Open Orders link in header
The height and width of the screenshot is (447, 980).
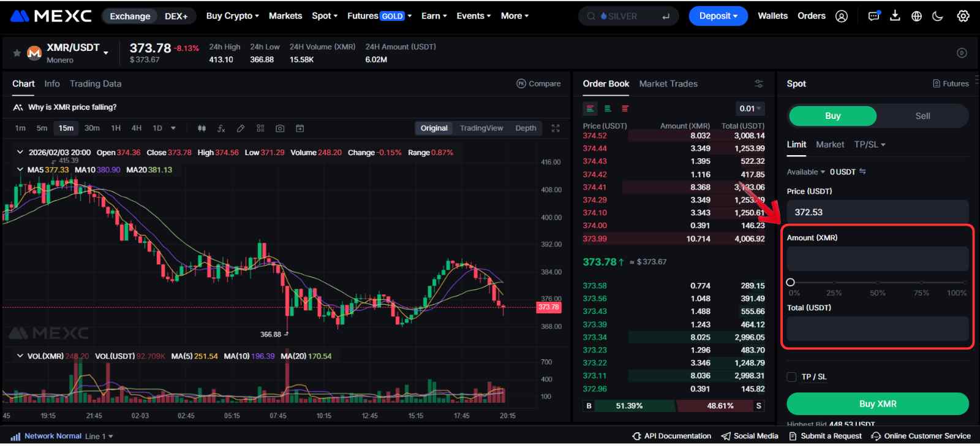(x=812, y=16)
